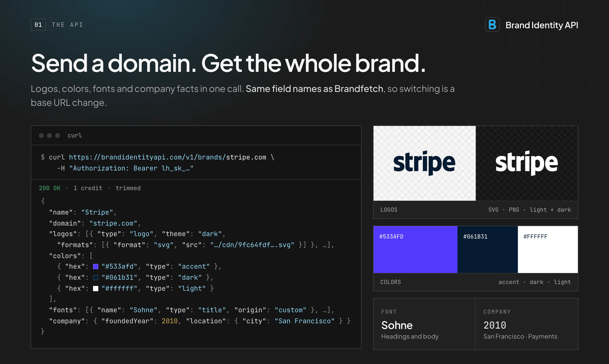Click the small white swatch beside "#ffffff"
Viewport: 609px width, 364px height.
pos(95,289)
